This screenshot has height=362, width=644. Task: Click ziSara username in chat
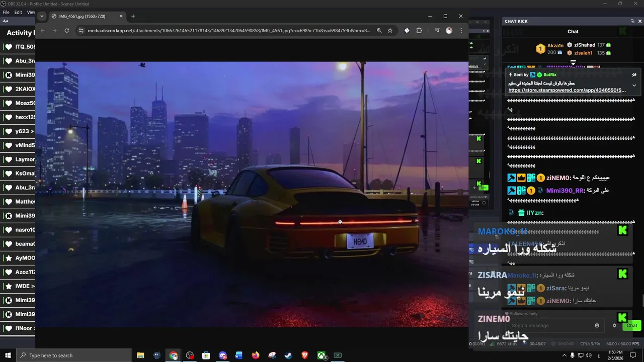(x=556, y=288)
